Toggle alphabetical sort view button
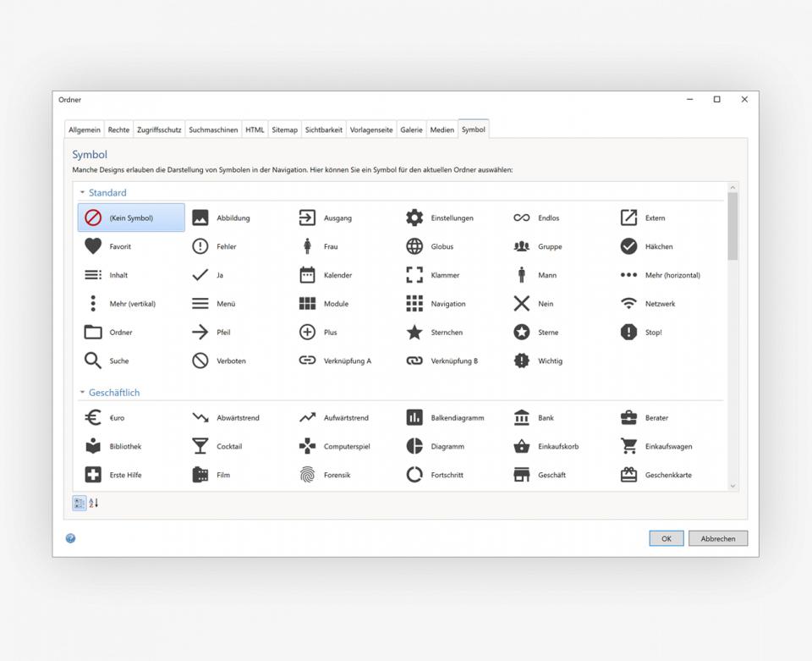Viewport: 812px width, 661px height. 94,503
